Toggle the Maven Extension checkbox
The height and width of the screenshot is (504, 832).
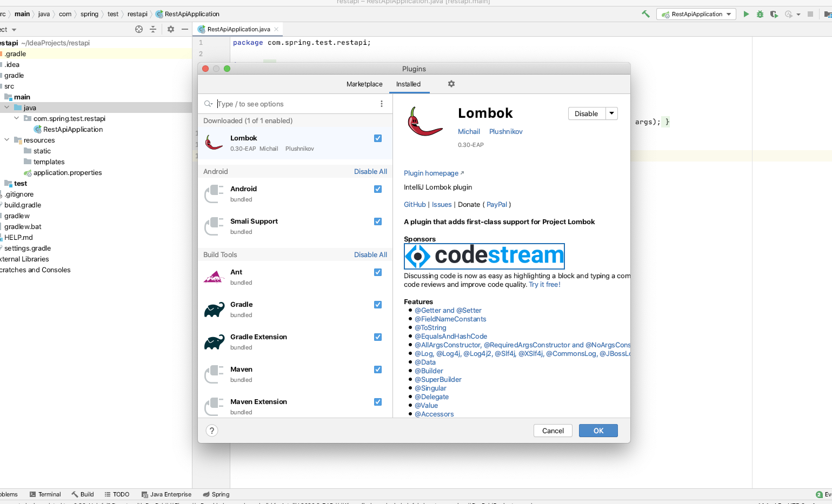pos(378,402)
